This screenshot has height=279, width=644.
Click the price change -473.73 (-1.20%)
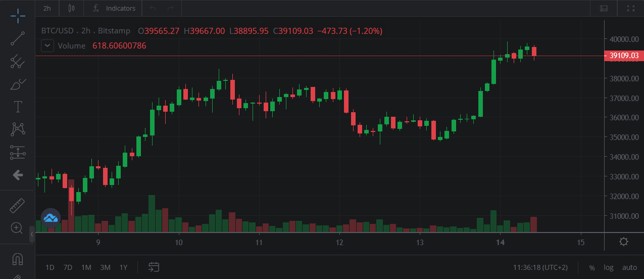(x=350, y=31)
